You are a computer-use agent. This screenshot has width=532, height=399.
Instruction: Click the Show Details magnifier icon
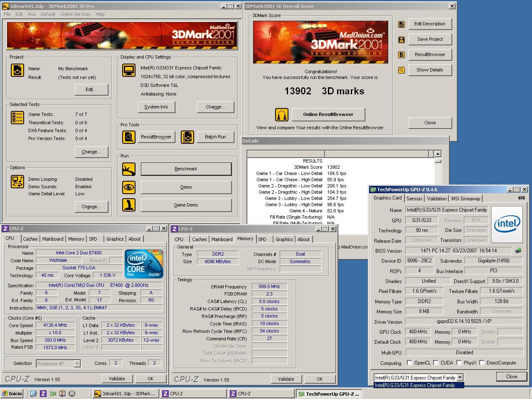(x=401, y=70)
